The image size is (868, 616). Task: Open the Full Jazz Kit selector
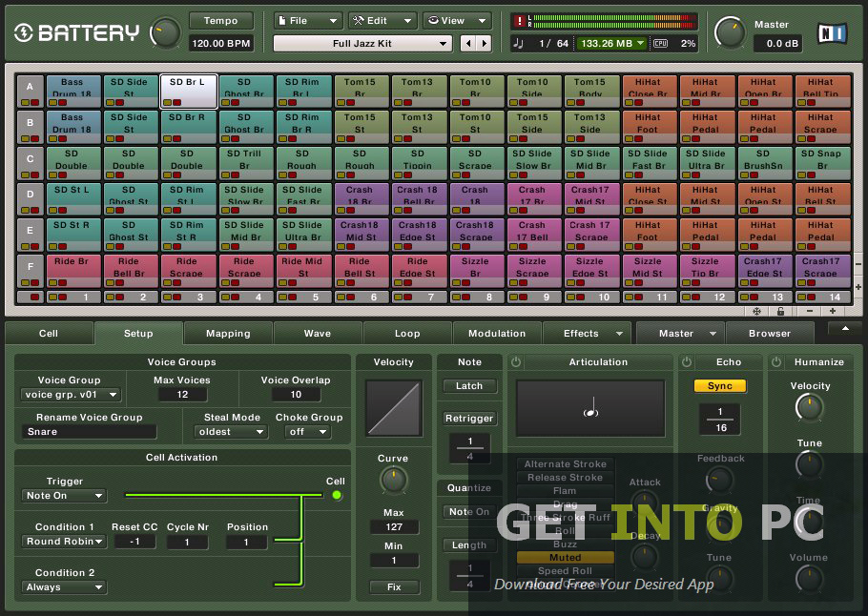point(362,43)
